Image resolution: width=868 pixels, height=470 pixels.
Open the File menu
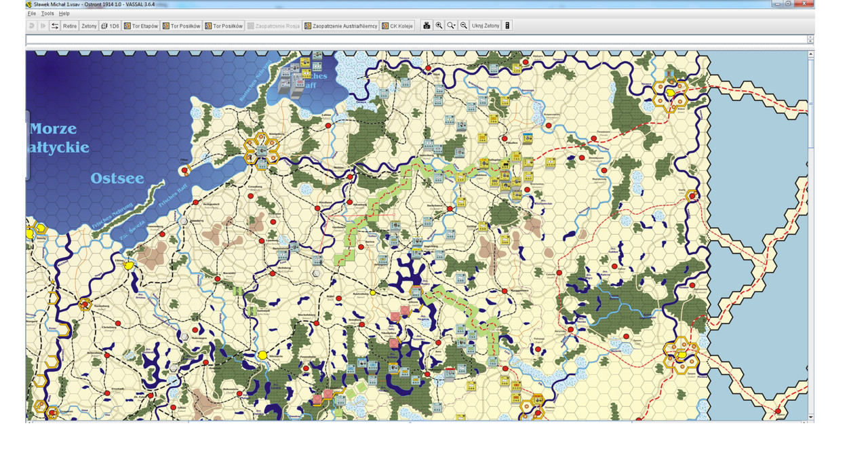pyautogui.click(x=32, y=14)
